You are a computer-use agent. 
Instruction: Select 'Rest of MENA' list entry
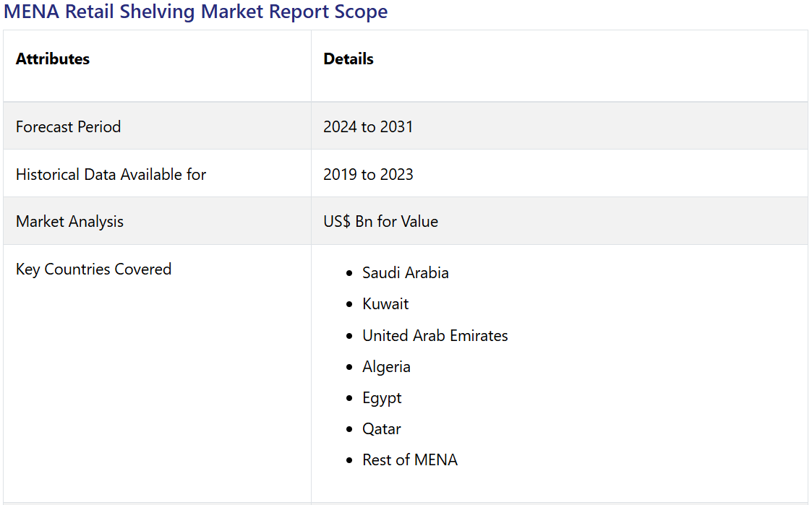click(x=410, y=460)
